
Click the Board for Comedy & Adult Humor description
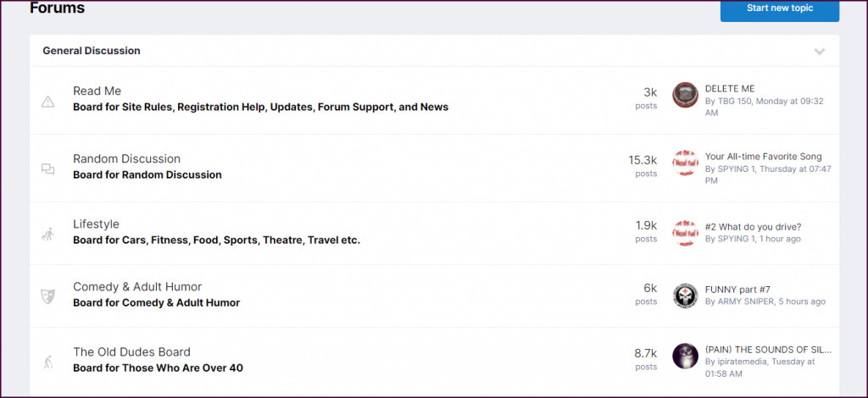tap(157, 303)
